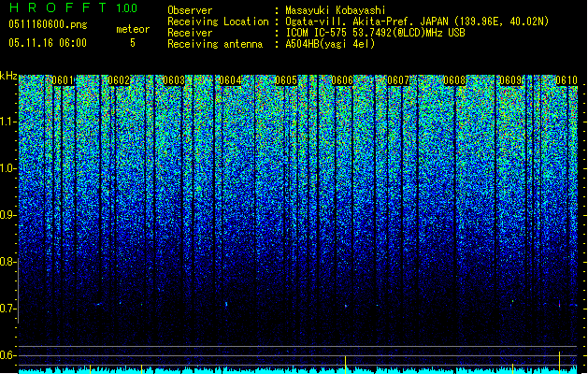The width and height of the screenshot is (588, 374).
Task: Click the A504HB(yagi 4el) antenna text
Action: [330, 44]
